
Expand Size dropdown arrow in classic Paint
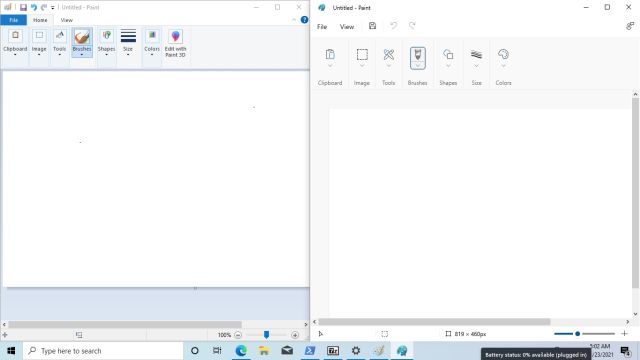128,55
